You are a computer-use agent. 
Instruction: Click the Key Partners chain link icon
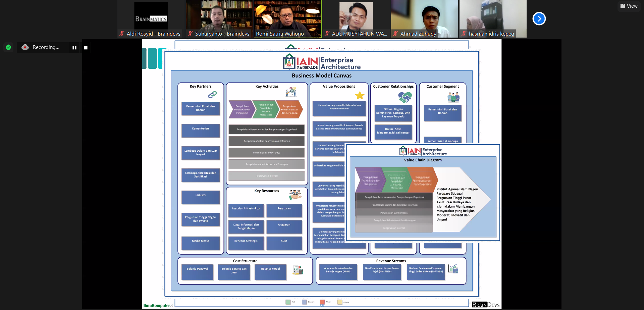(212, 95)
